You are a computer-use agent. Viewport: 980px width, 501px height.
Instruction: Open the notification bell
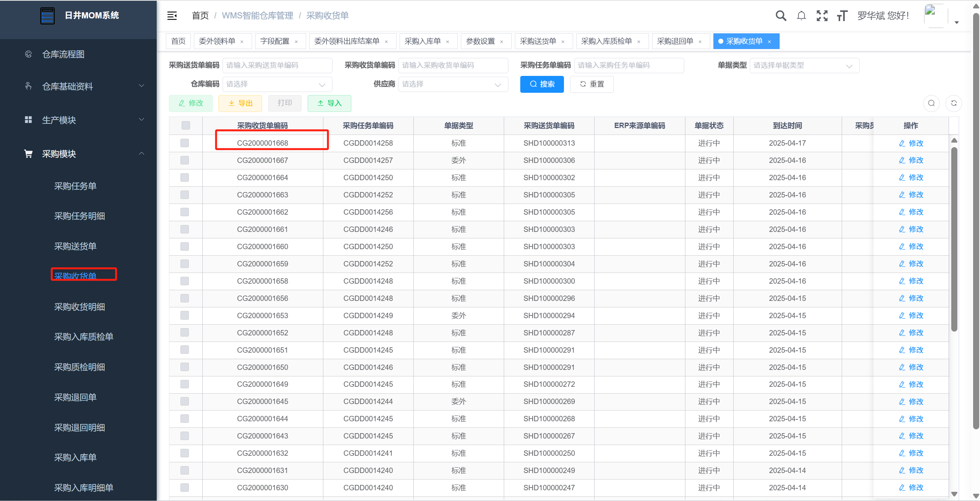click(801, 16)
